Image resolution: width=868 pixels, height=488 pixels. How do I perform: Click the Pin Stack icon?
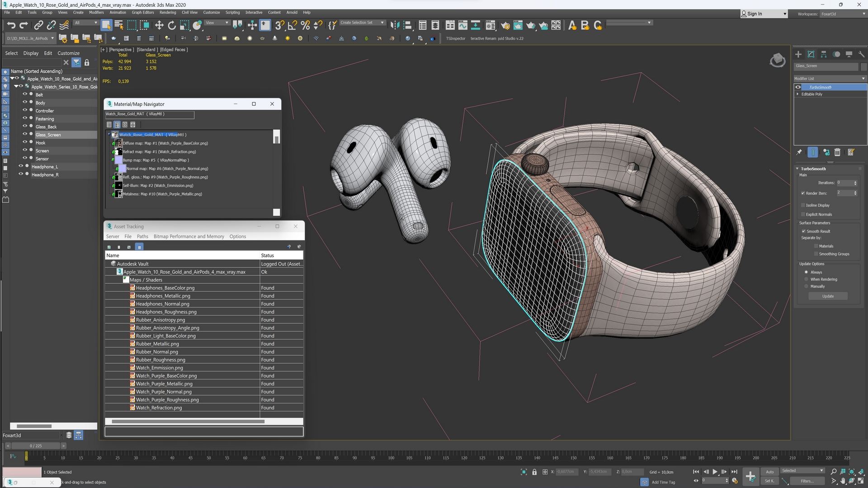click(799, 152)
